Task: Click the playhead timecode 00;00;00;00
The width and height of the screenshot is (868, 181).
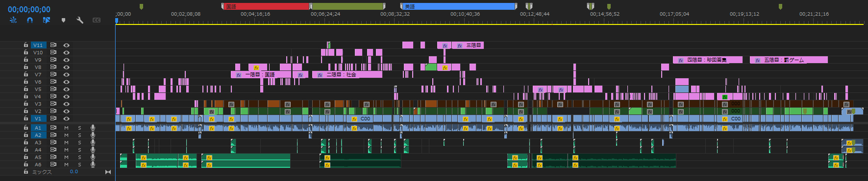Action: 29,9
